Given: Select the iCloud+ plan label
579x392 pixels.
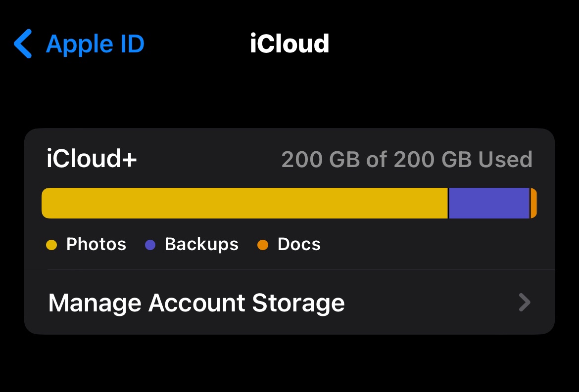Looking at the screenshot, I should pos(92,159).
